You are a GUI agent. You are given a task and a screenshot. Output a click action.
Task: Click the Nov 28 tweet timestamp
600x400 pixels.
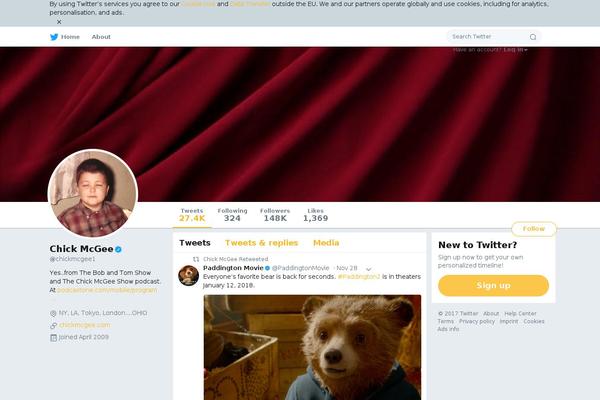347,268
